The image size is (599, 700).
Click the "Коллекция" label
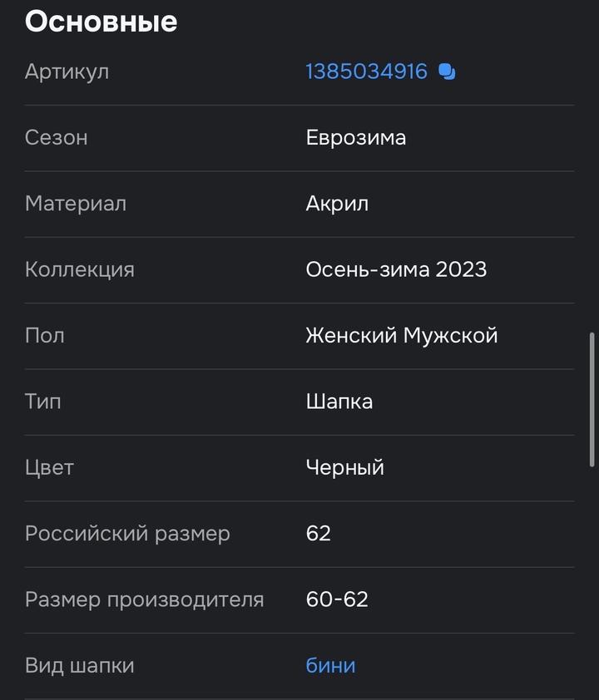(x=79, y=269)
